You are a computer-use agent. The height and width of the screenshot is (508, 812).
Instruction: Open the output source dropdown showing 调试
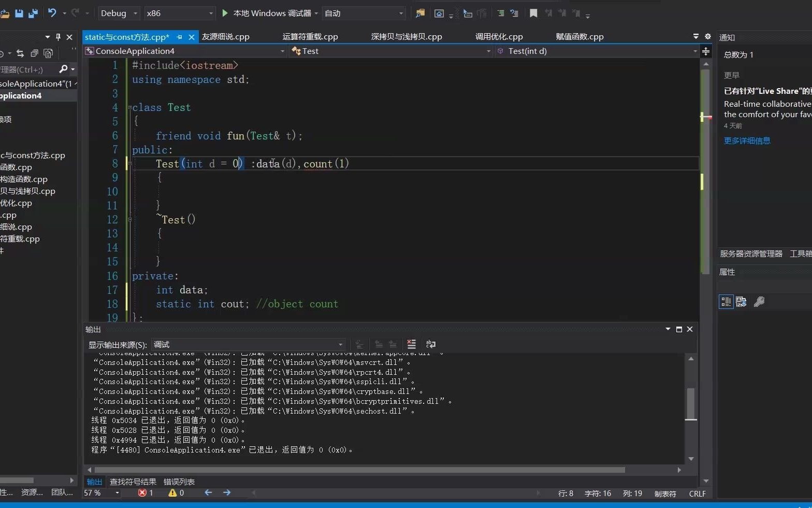(249, 345)
